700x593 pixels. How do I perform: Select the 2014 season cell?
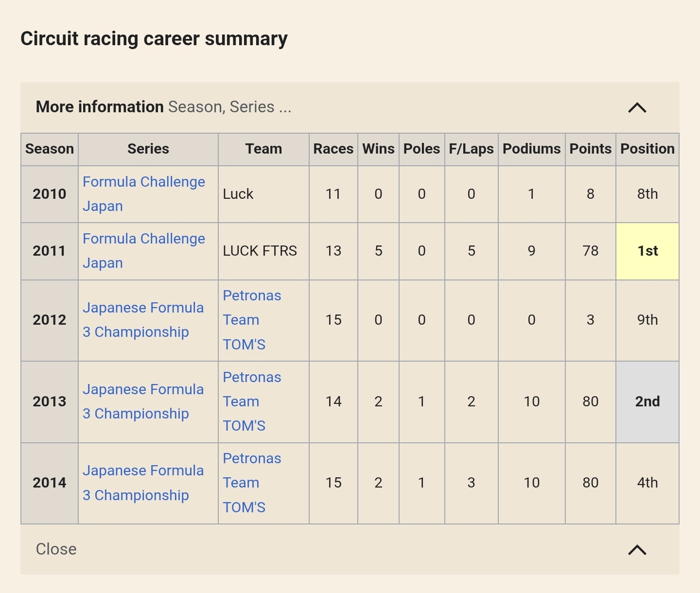(x=50, y=483)
